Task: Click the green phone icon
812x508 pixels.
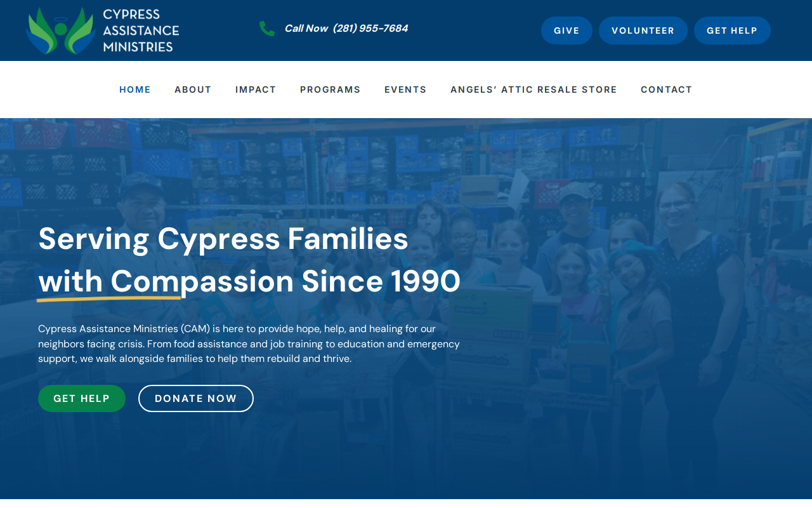Action: [267, 29]
